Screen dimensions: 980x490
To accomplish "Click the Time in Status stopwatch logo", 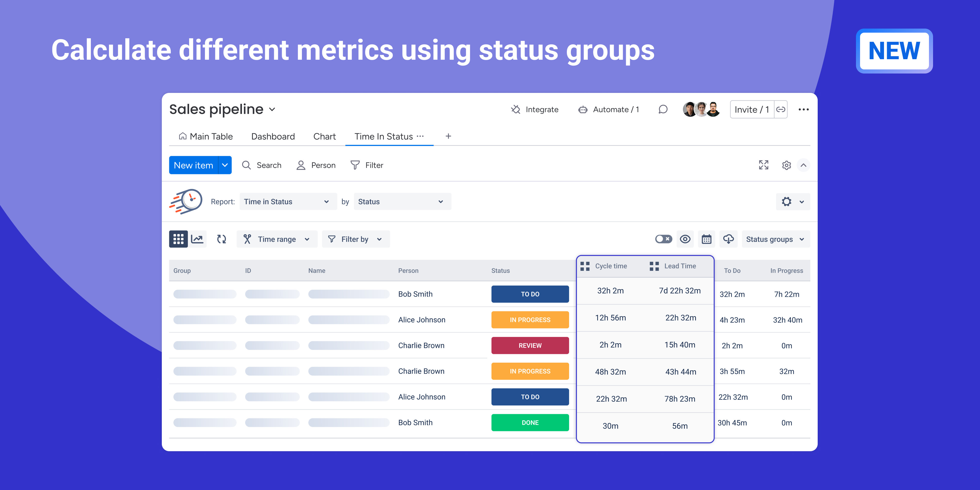I will coord(186,202).
